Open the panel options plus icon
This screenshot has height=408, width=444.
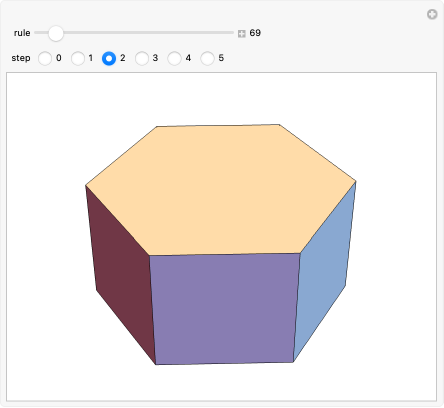point(432,14)
